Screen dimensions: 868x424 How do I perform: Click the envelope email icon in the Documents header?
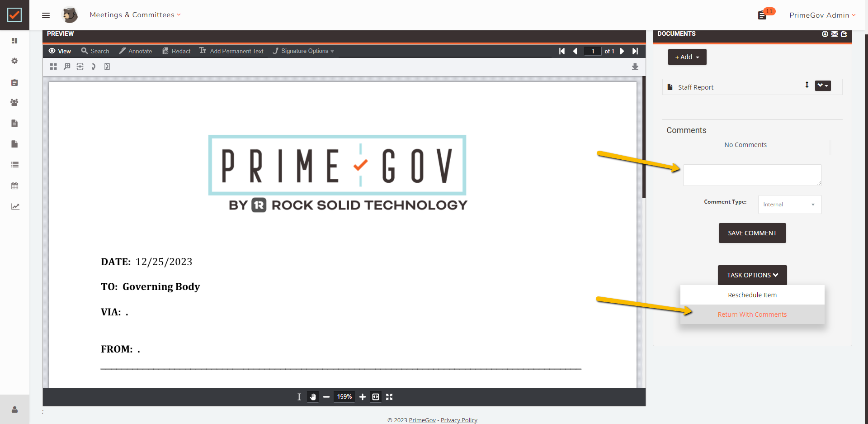(835, 34)
